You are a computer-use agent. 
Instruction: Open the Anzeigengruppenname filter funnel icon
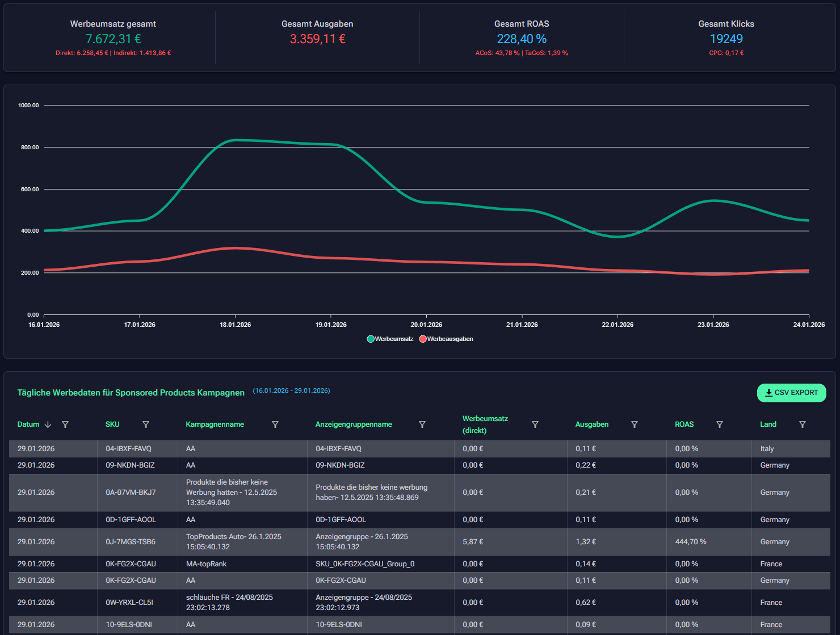tap(422, 424)
